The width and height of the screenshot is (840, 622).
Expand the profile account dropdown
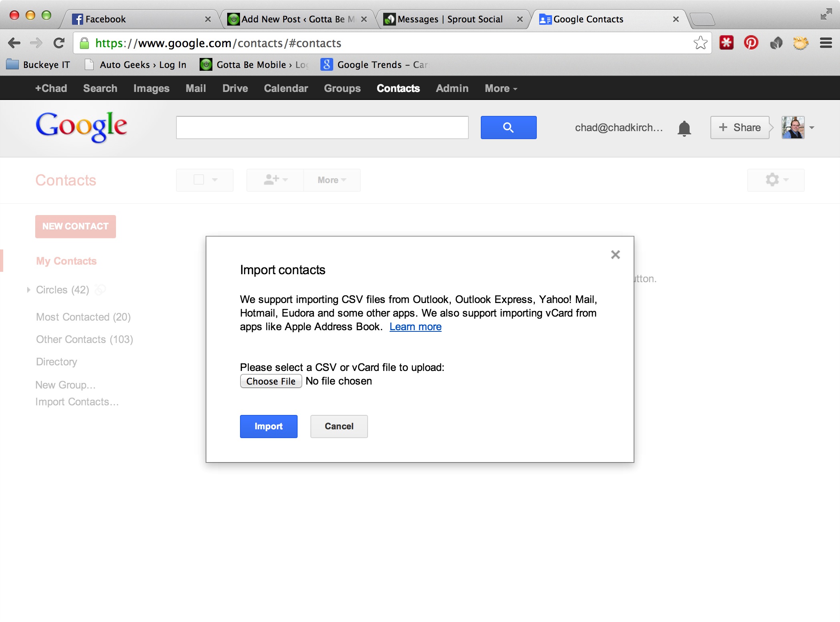pyautogui.click(x=812, y=127)
